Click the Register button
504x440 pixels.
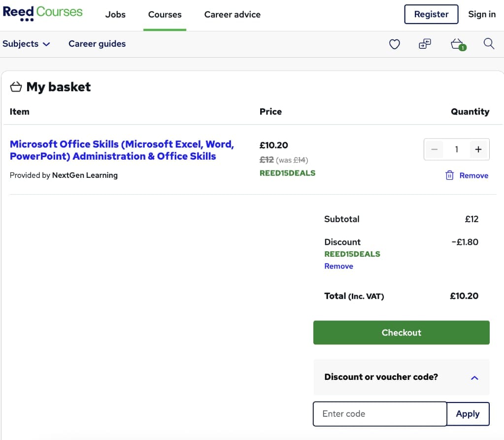coord(431,14)
